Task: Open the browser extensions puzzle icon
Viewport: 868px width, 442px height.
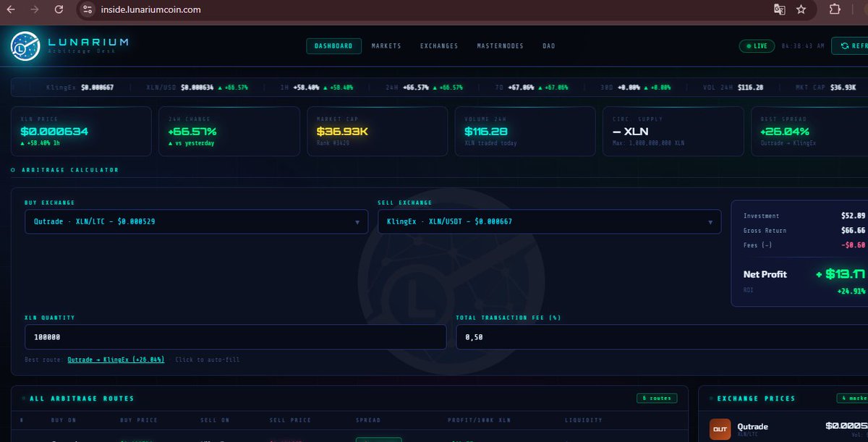Action: [x=834, y=9]
